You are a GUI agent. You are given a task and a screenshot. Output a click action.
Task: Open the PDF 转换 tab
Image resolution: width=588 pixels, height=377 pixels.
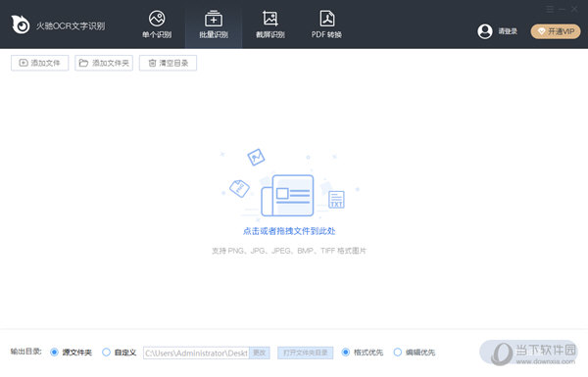pyautogui.click(x=326, y=24)
